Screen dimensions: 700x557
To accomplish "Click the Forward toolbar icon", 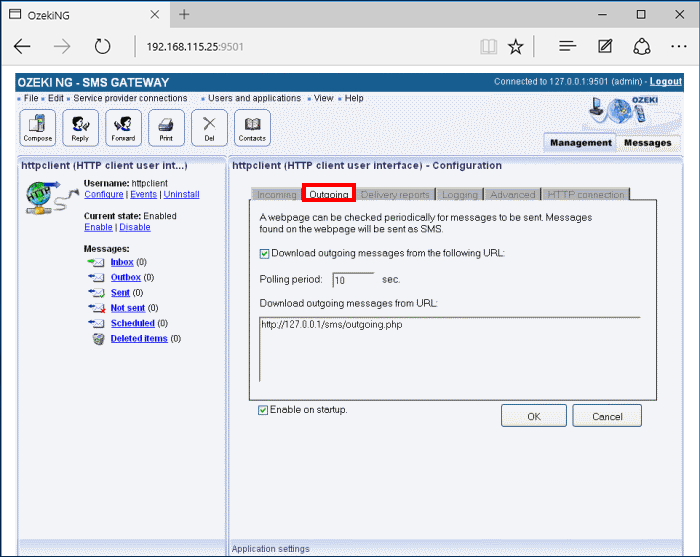I will pos(123,127).
